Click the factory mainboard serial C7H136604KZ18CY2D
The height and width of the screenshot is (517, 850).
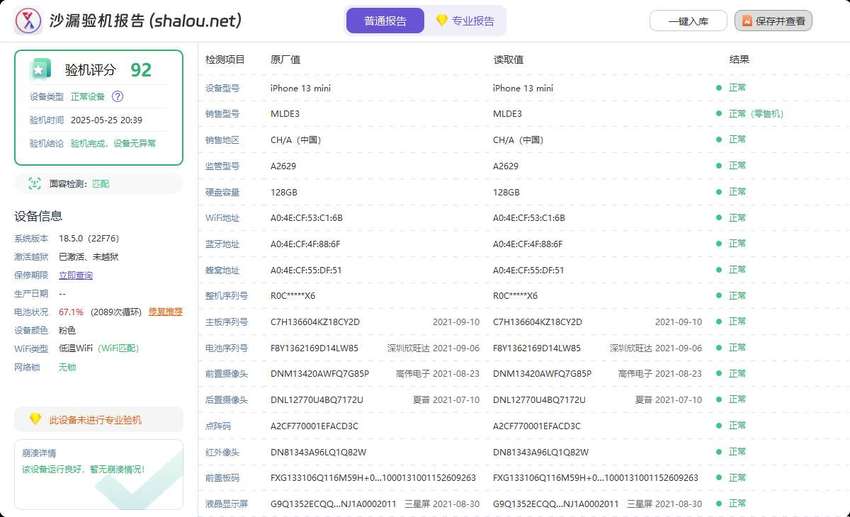(315, 322)
